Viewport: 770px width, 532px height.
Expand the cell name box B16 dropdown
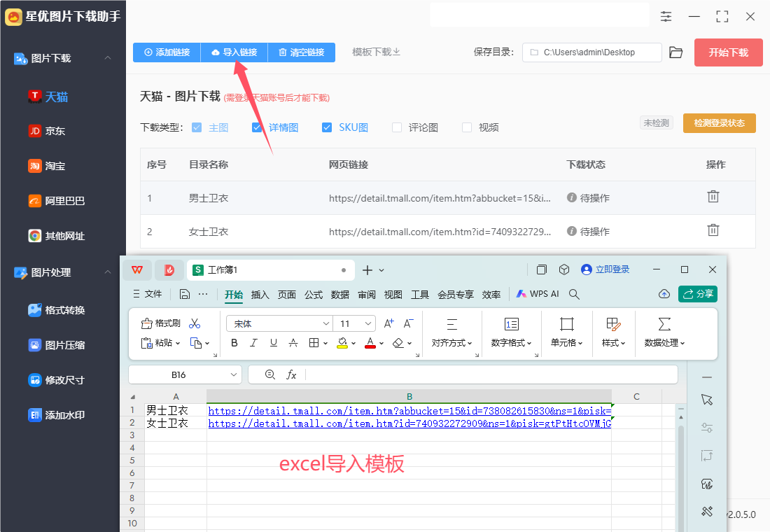[234, 374]
